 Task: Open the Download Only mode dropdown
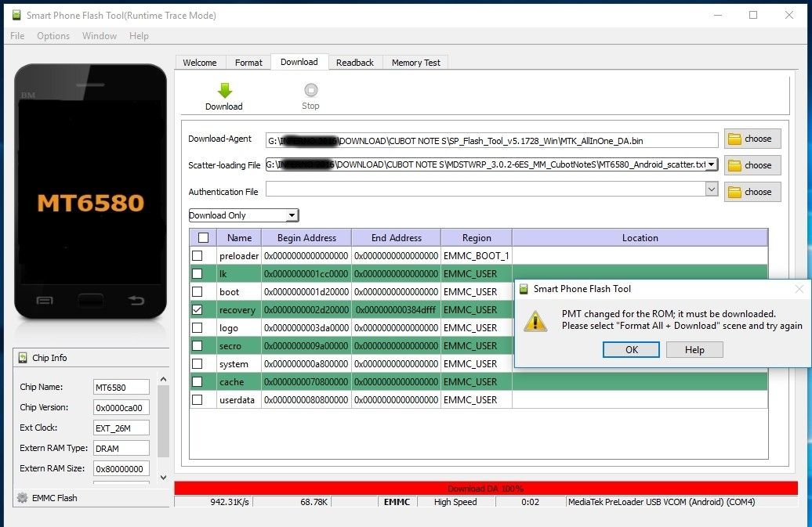244,215
